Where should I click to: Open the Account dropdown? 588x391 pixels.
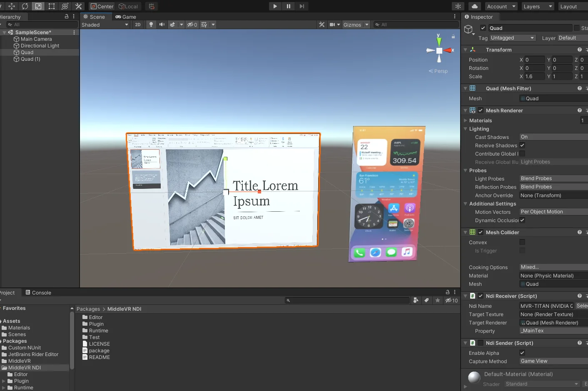coord(501,6)
